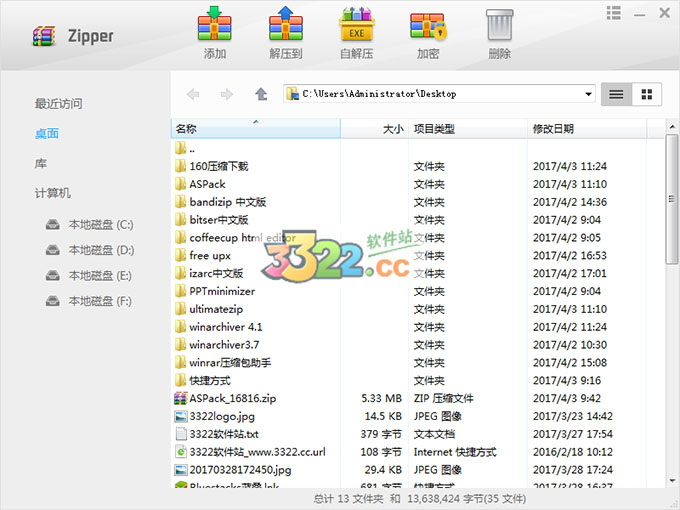Screen dimensions: 680x510
Task: Select the izarc中文版 folder
Action: coord(417,273)
